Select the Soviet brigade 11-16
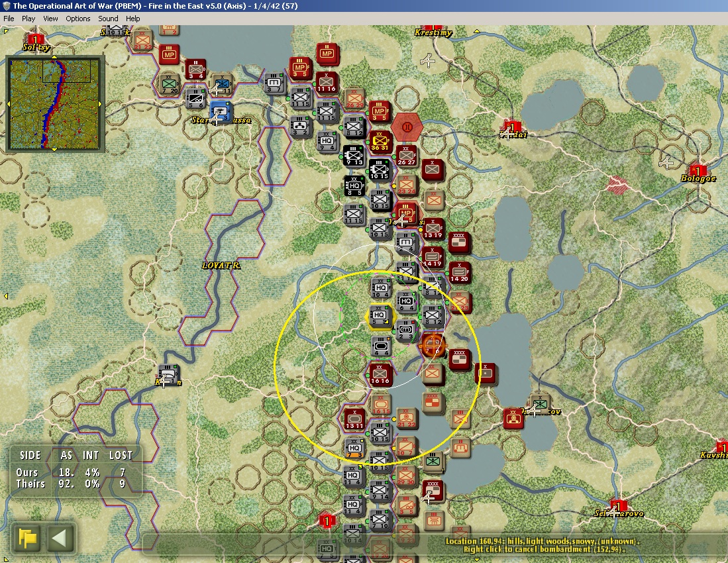 click(x=326, y=83)
